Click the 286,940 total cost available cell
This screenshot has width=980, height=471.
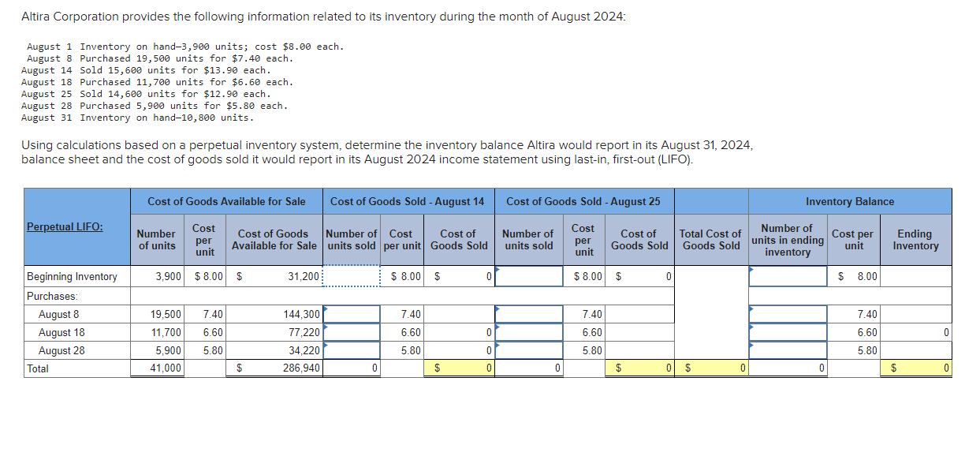pyautogui.click(x=276, y=368)
